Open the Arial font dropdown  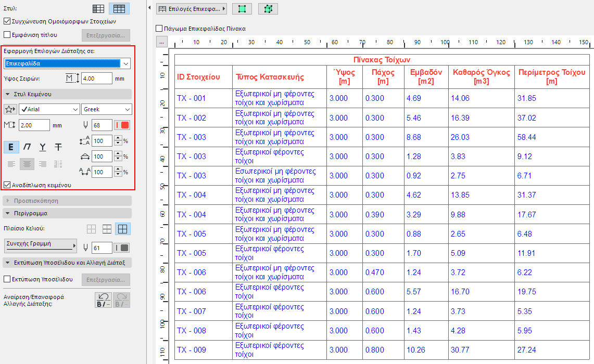tap(49, 109)
